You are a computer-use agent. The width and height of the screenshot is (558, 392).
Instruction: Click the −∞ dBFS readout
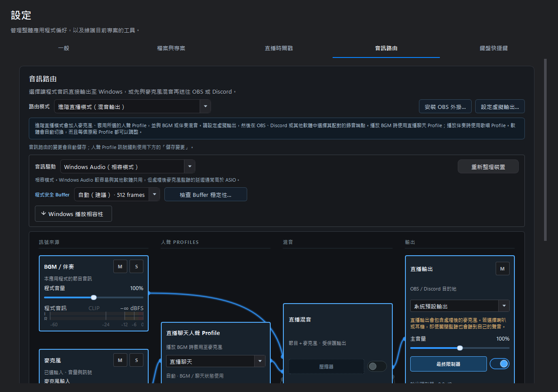click(132, 308)
